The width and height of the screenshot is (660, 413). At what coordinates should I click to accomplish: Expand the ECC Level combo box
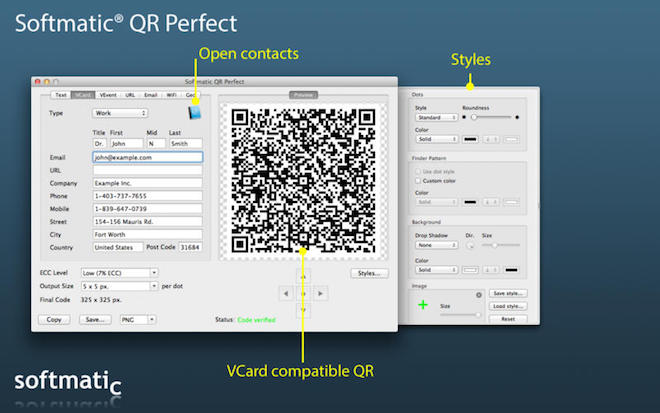154,273
